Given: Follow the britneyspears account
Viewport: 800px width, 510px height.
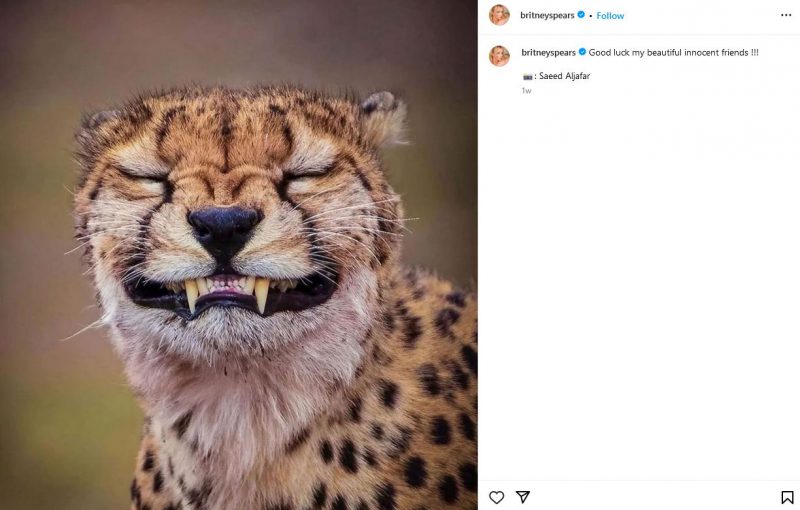Looking at the screenshot, I should pos(610,15).
